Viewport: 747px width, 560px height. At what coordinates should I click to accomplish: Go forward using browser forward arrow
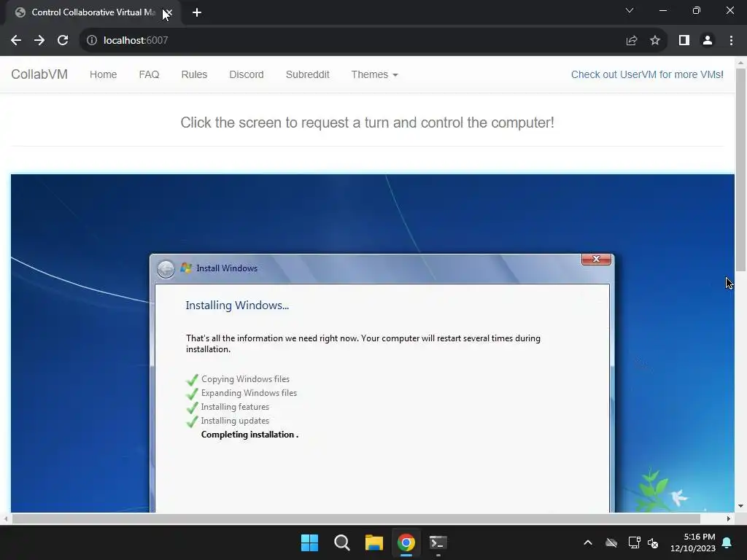[39, 41]
